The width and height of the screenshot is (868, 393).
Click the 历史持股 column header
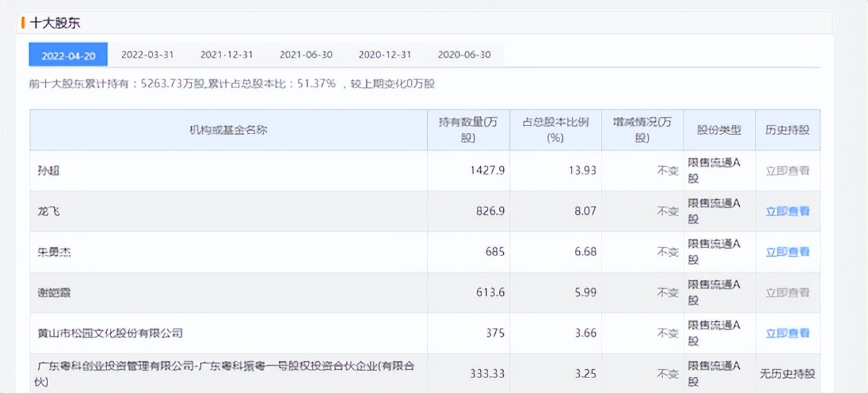788,130
